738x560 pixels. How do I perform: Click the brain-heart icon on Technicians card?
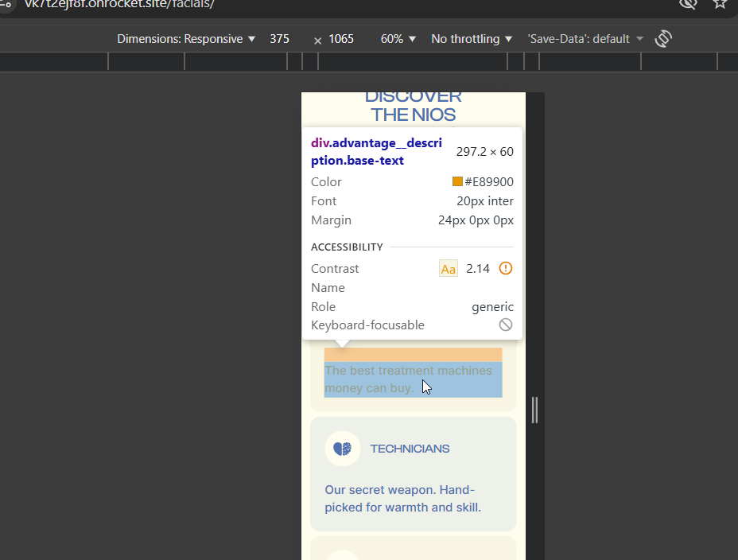[343, 449]
